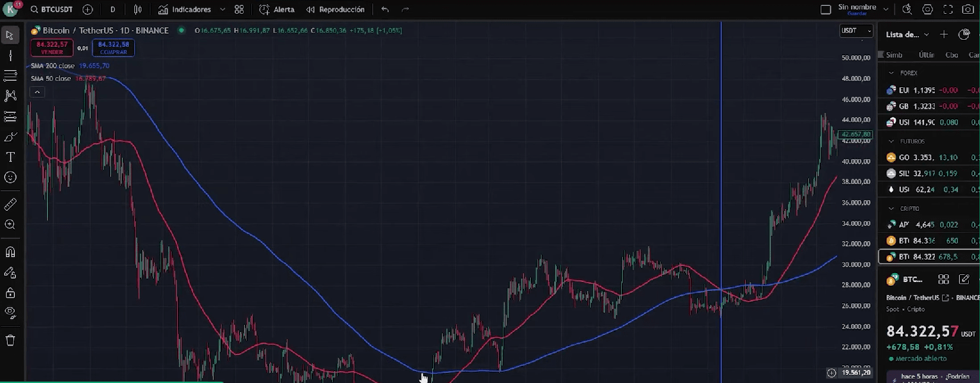
Task: Sort watchlist by Símb column
Action: [894, 55]
